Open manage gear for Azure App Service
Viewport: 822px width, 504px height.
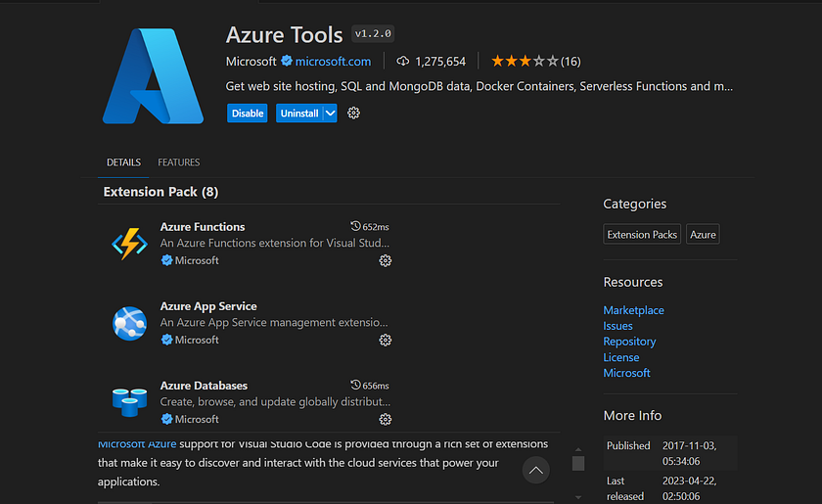386,341
